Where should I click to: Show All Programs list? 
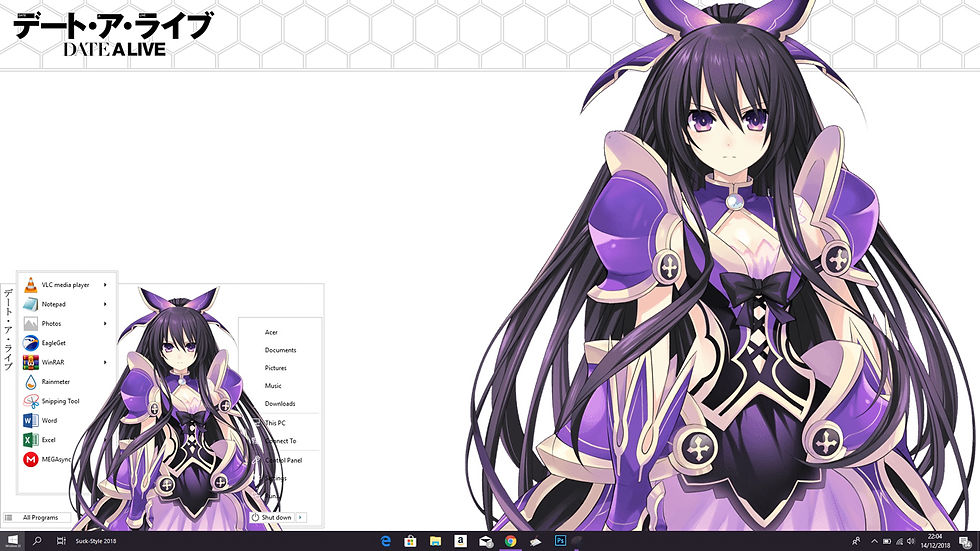click(36, 517)
